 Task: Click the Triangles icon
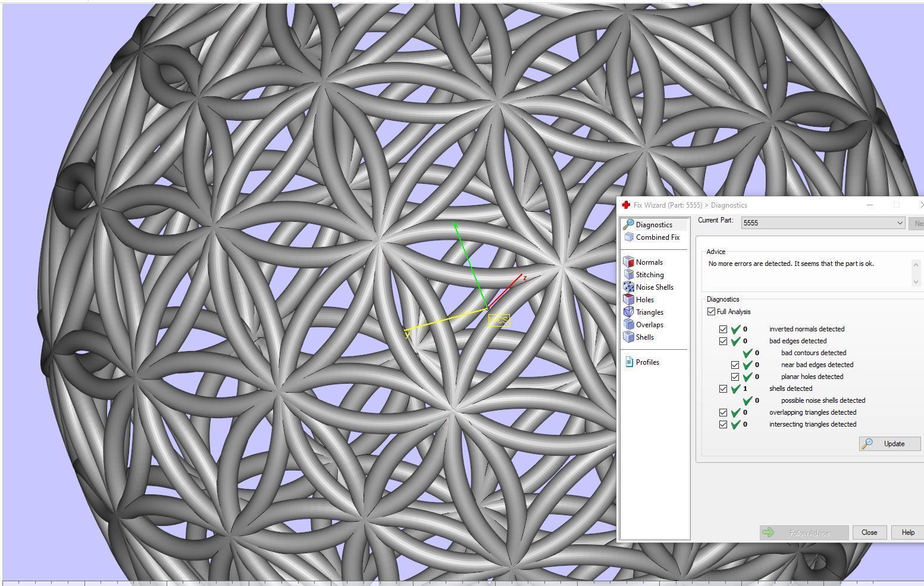(628, 312)
